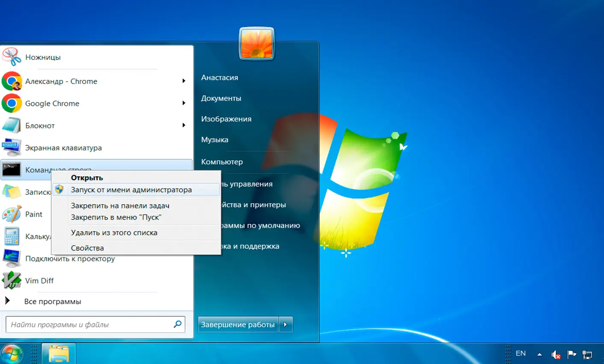The image size is (604, 364).
Task: Open the Snipping Tool scissors icon
Action: 12,57
